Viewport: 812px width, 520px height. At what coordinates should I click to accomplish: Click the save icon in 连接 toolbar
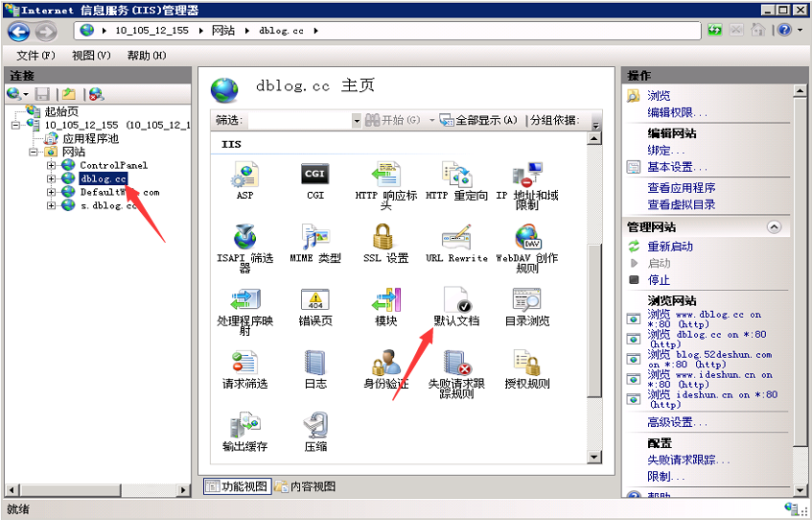point(42,94)
